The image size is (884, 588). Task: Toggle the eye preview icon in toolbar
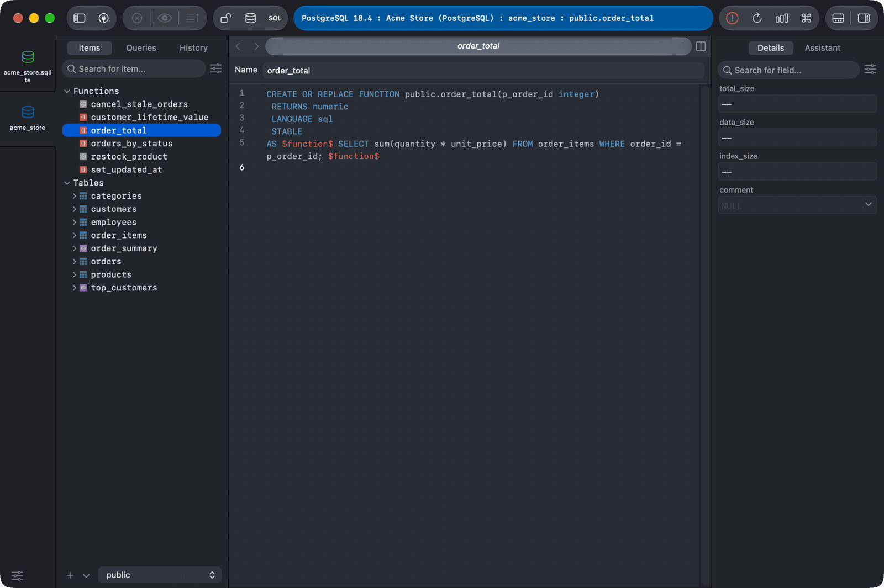[x=164, y=18]
